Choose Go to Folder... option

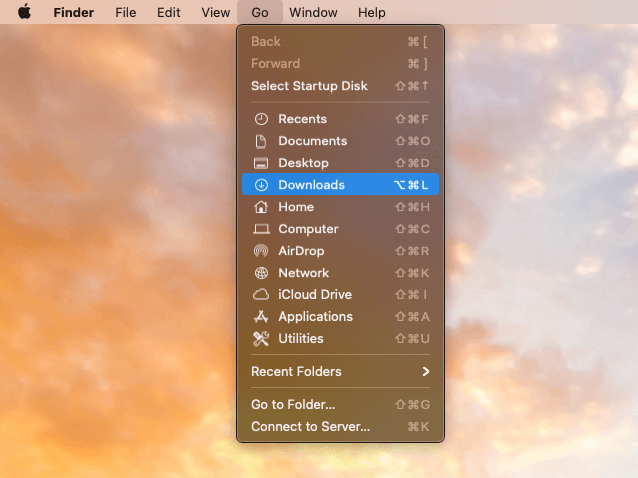pyautogui.click(x=293, y=405)
